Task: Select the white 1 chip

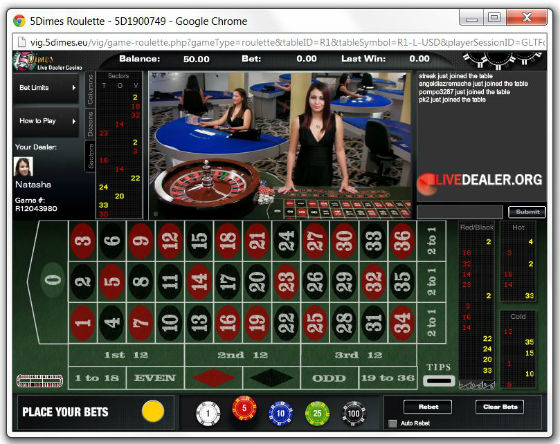Action: pyautogui.click(x=208, y=414)
